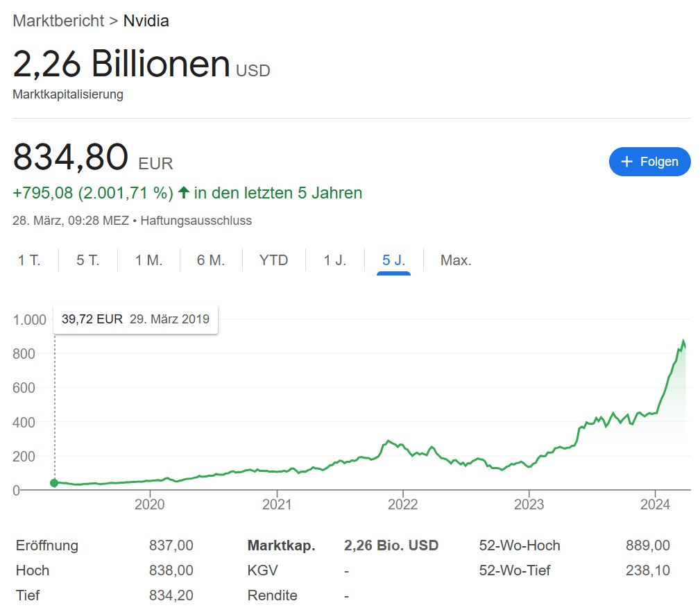Switch to 6 M. chart range

click(211, 260)
